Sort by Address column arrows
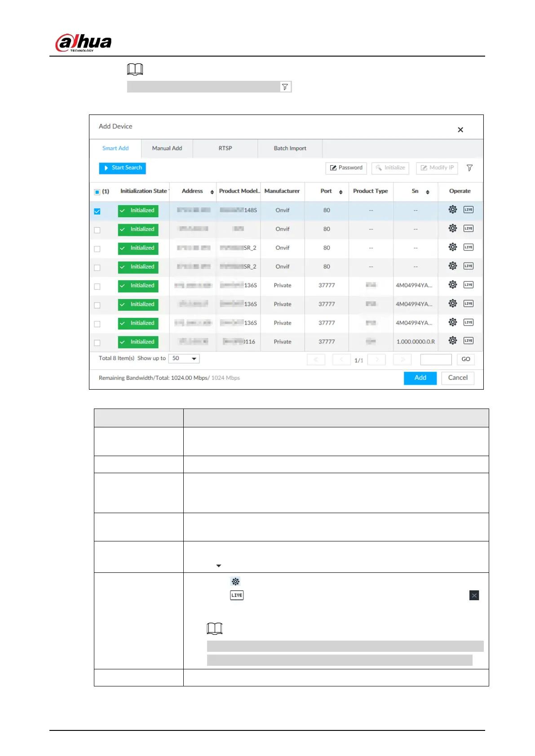Viewport: 535px width, 756px height. (212, 192)
